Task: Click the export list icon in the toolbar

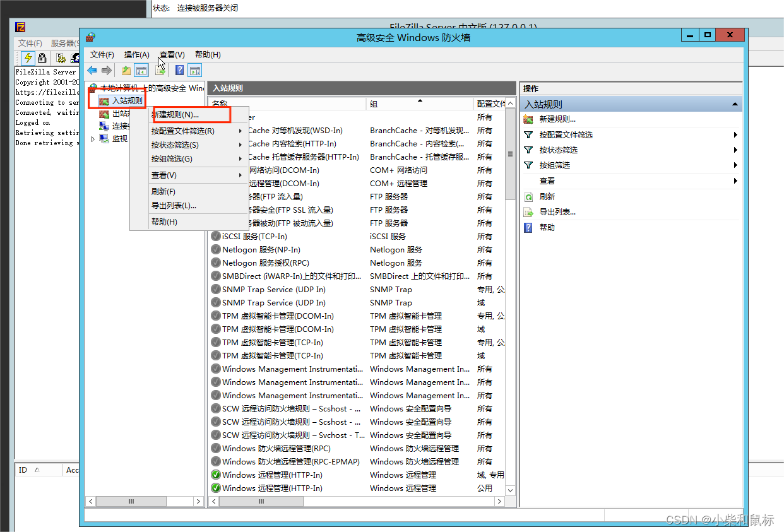Action: point(161,71)
